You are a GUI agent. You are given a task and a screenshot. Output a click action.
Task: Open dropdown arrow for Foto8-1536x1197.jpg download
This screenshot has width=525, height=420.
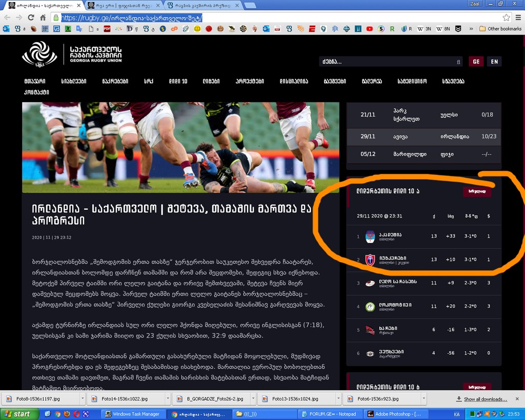click(83, 399)
